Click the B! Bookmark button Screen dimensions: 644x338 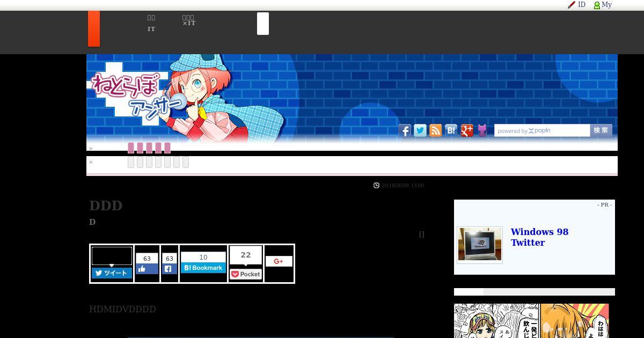tap(203, 268)
